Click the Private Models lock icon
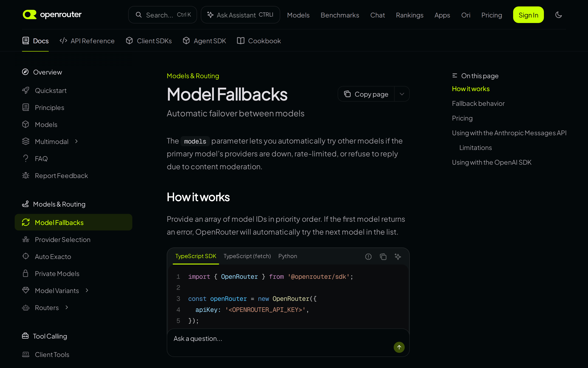Viewport: 588px width, 368px height. [x=25, y=273]
